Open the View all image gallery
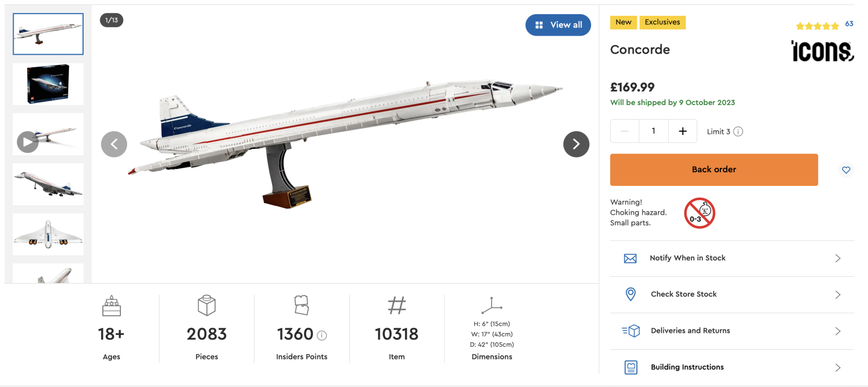868x387 pixels. pos(558,25)
